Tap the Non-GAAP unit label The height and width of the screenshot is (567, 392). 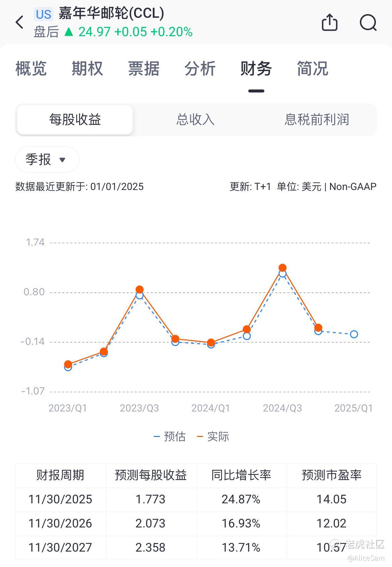[x=353, y=187]
